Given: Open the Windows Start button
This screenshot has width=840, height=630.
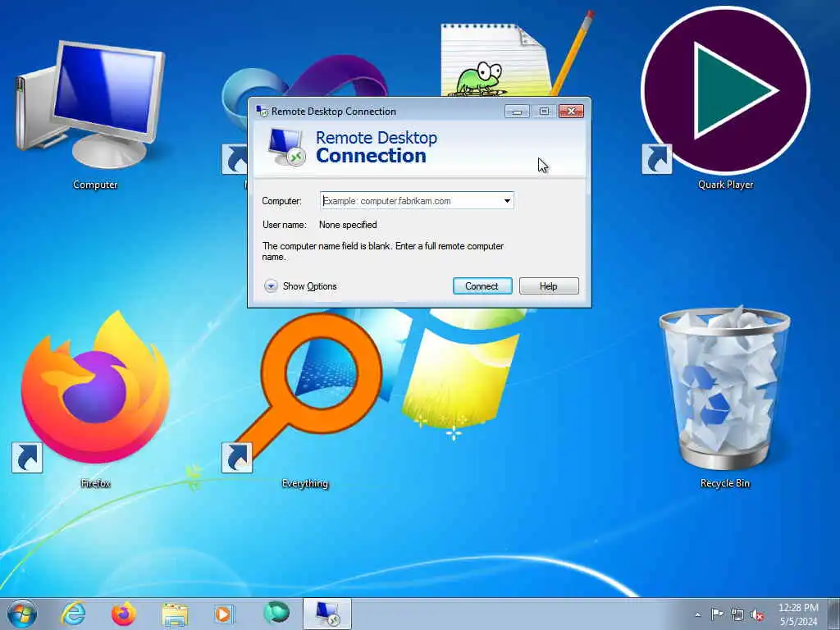Looking at the screenshot, I should (x=22, y=614).
